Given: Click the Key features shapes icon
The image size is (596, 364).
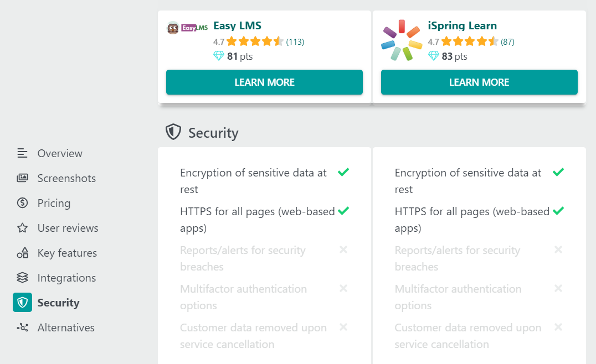Looking at the screenshot, I should point(22,253).
